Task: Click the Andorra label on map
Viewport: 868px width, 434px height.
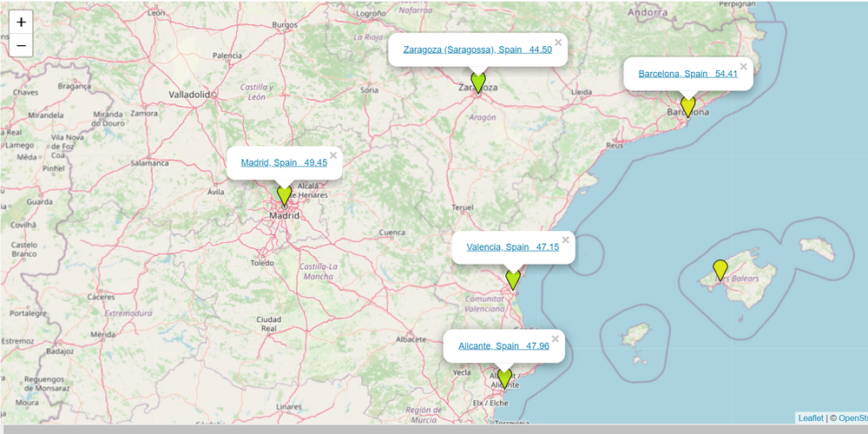Action: click(x=648, y=11)
